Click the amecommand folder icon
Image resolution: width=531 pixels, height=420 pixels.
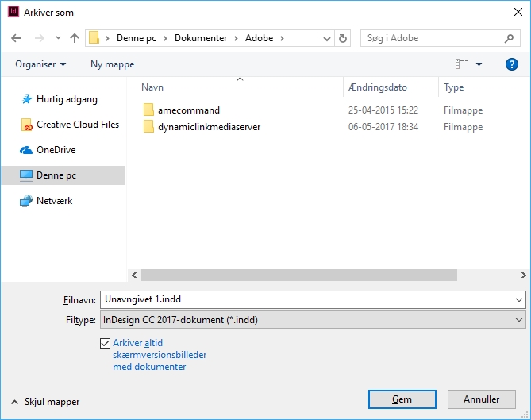pos(148,110)
